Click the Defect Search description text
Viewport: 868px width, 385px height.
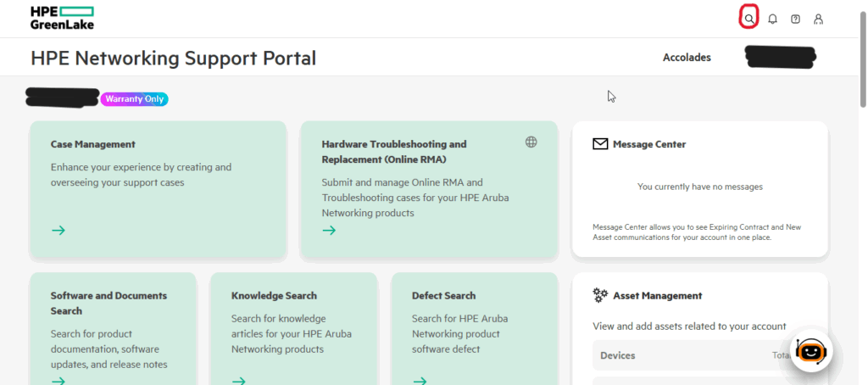[x=459, y=334]
